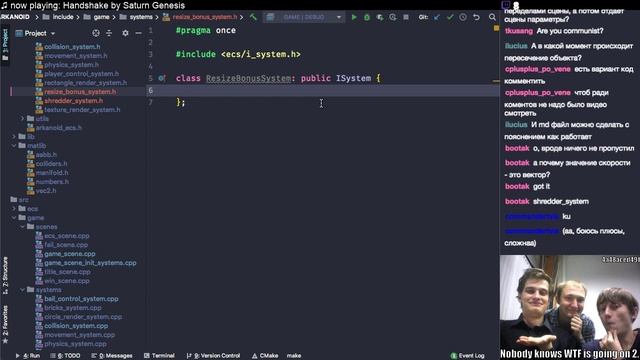
Task: Run the GAME | DEBUG configuration
Action: [x=354, y=17]
